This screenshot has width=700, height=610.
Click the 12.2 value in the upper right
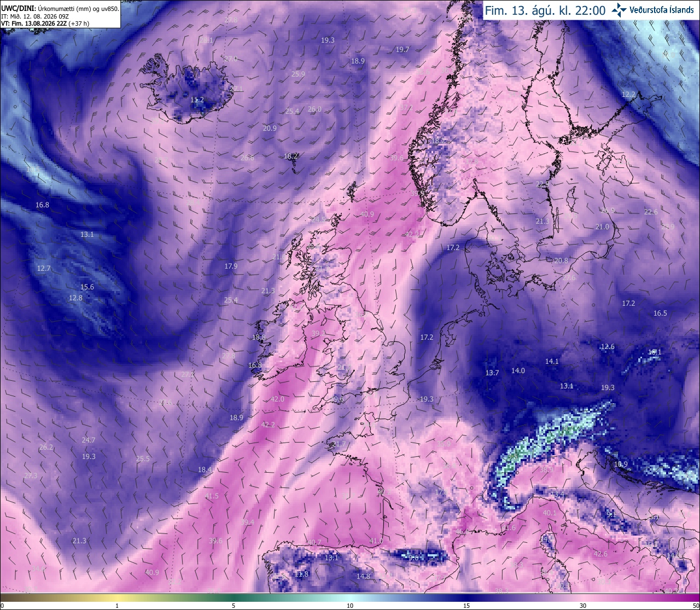pos(629,95)
